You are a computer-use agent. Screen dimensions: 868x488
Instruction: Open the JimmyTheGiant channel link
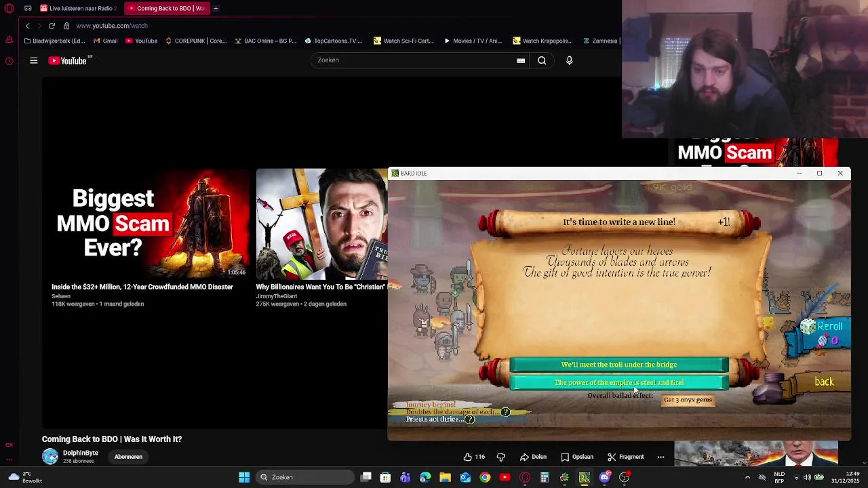pyautogui.click(x=277, y=296)
